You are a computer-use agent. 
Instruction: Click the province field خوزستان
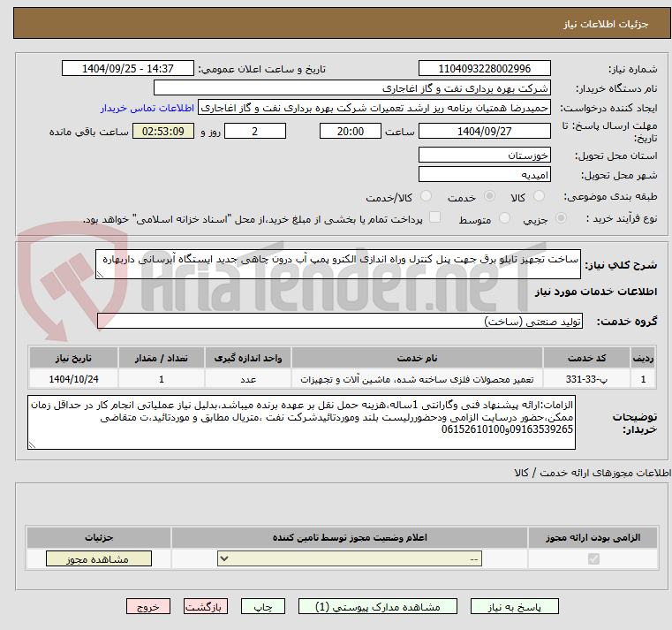tap(484, 155)
